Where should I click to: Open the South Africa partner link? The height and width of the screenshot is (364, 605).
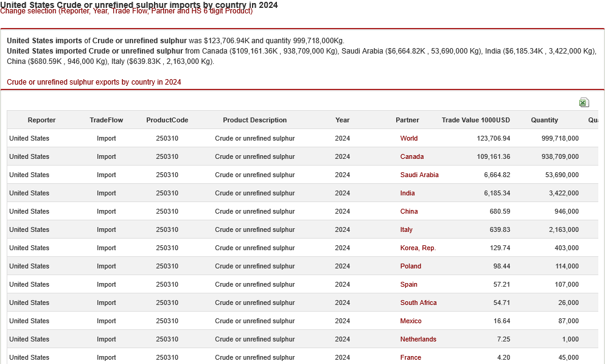tap(418, 303)
